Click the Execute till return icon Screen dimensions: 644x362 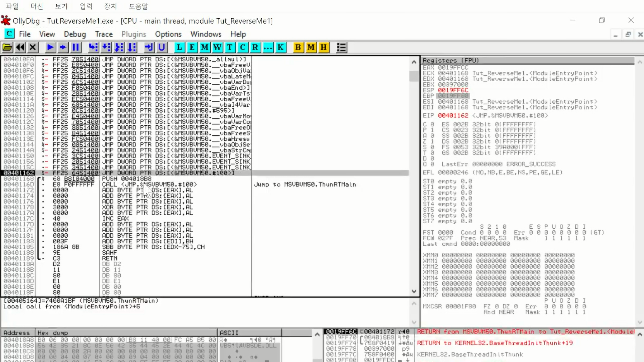click(x=149, y=48)
